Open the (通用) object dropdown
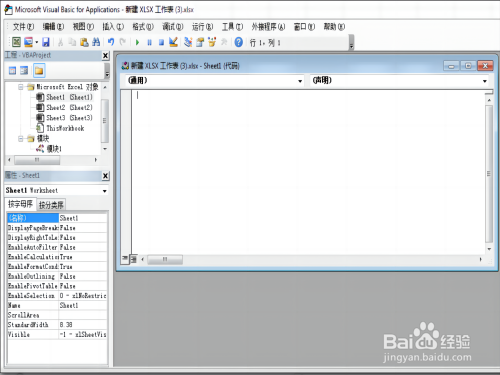 pos(300,81)
